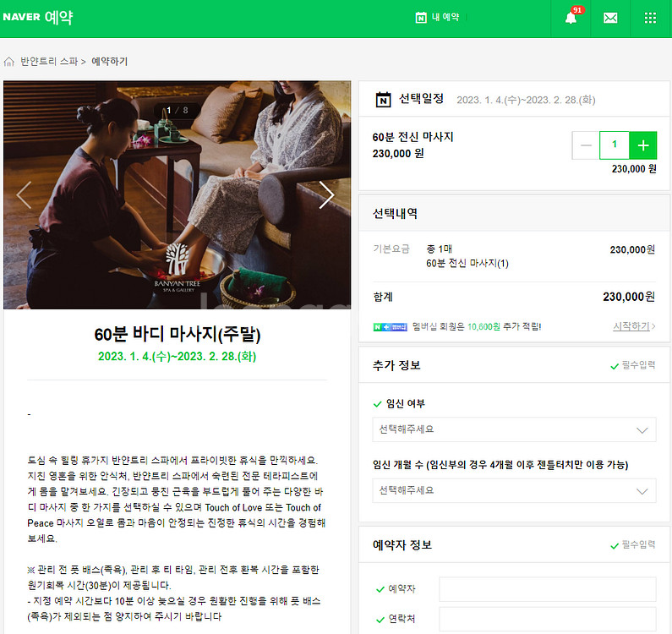Click the spa foot-bath photo
Viewport: 672px width, 634px height.
click(177, 195)
